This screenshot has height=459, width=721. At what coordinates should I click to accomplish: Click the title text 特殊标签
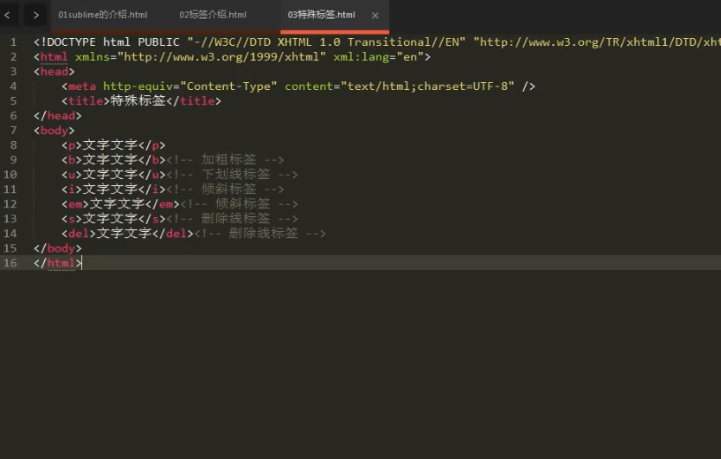coord(138,101)
